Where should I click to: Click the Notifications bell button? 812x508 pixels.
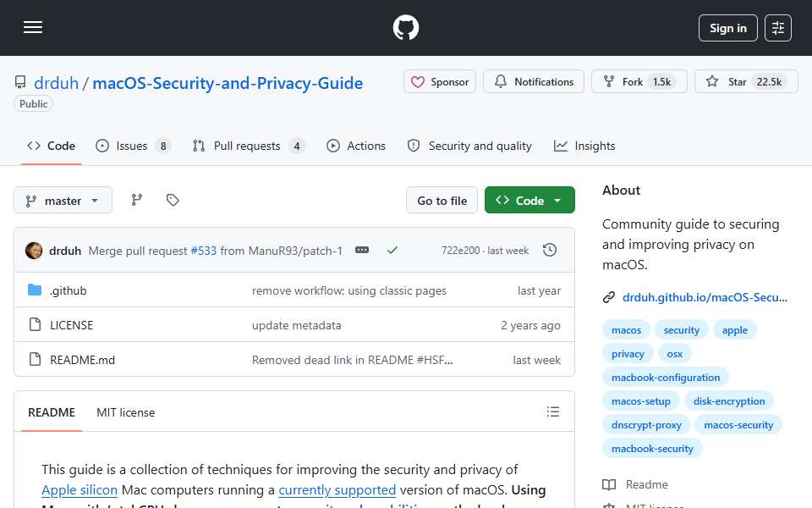click(x=534, y=82)
